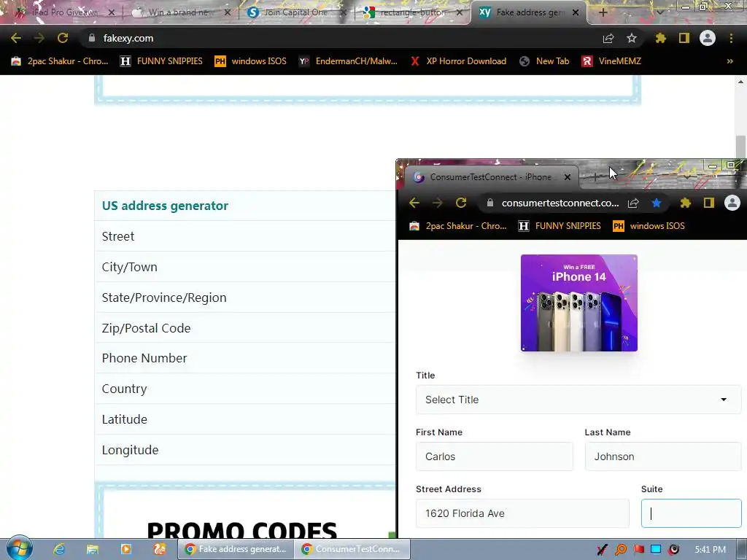
Task: Close the Fake address generator tab
Action: 576,12
